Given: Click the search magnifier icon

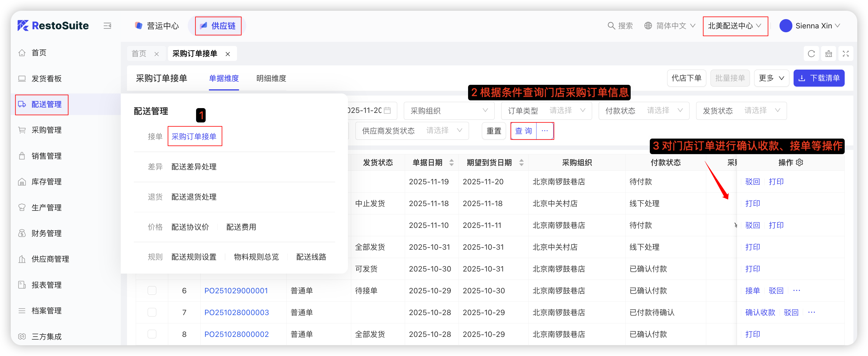Looking at the screenshot, I should [611, 26].
